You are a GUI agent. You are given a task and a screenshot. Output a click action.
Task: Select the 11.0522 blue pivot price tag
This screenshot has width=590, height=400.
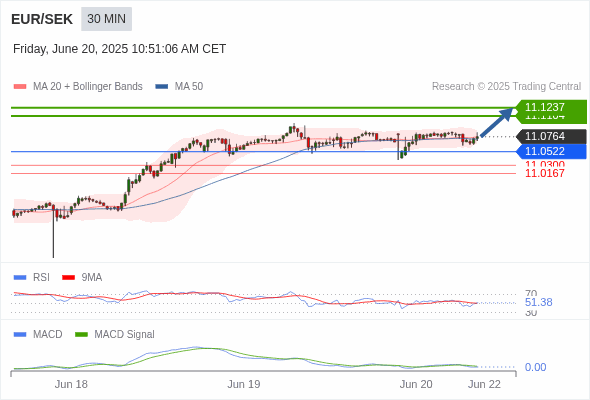(x=552, y=152)
